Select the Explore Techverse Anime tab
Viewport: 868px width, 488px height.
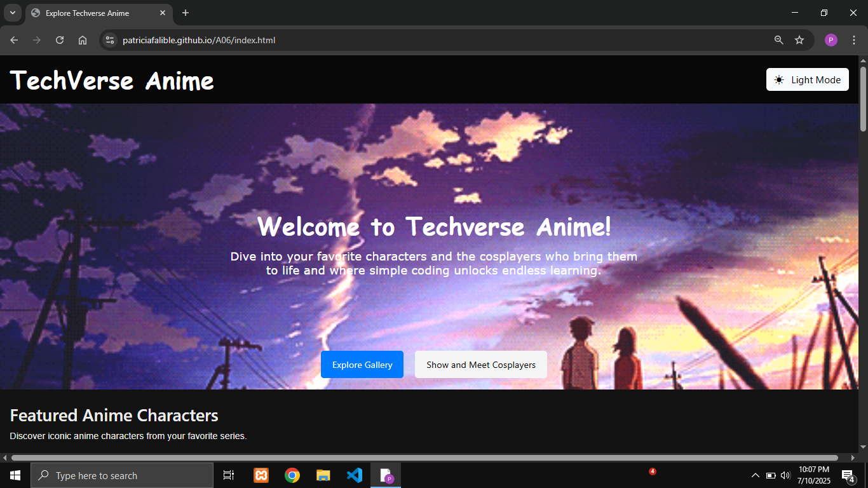(x=89, y=13)
